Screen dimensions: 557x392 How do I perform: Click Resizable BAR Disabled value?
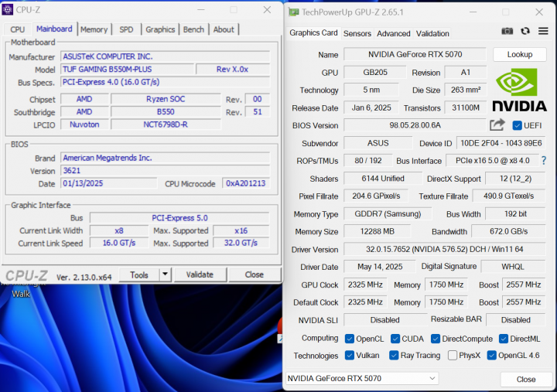[515, 320]
